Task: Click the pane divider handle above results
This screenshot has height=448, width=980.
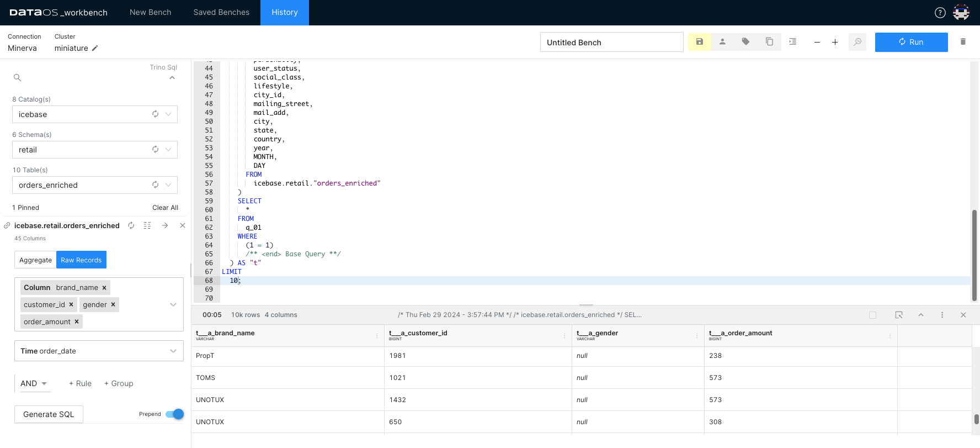Action: 586,305
